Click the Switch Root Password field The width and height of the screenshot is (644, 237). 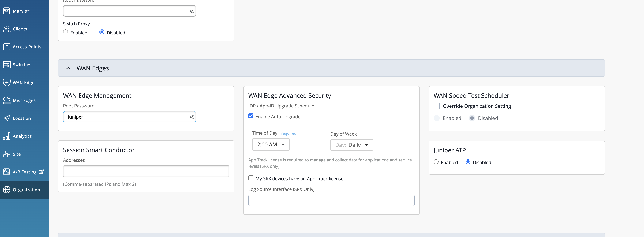[129, 11]
